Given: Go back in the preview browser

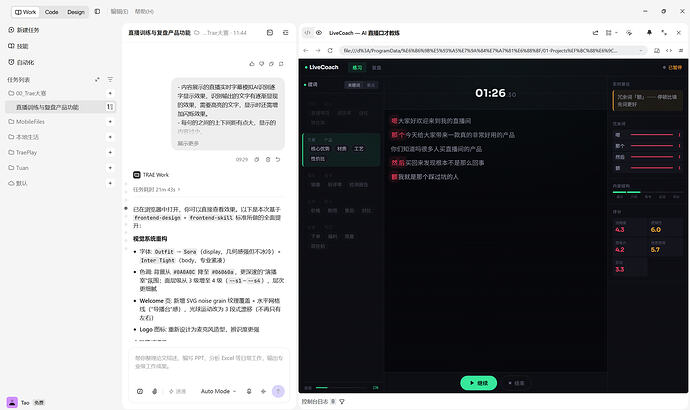Looking at the screenshot, I should [x=306, y=51].
